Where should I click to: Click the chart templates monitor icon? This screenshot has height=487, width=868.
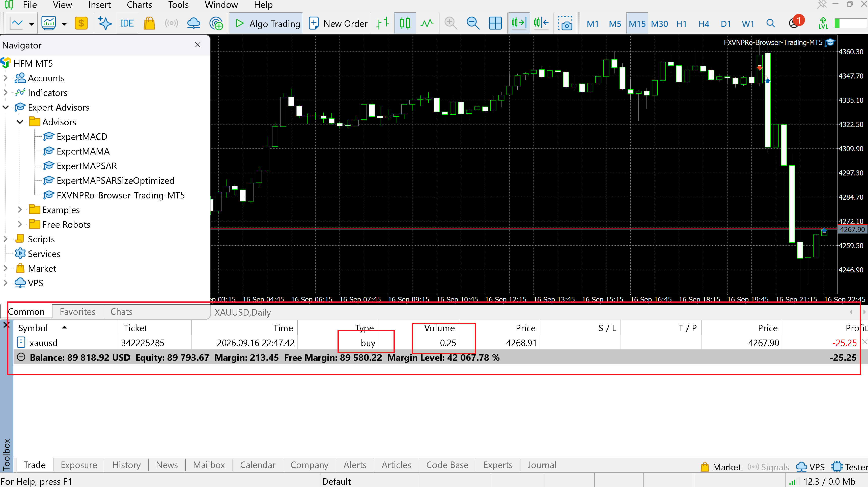coord(48,24)
